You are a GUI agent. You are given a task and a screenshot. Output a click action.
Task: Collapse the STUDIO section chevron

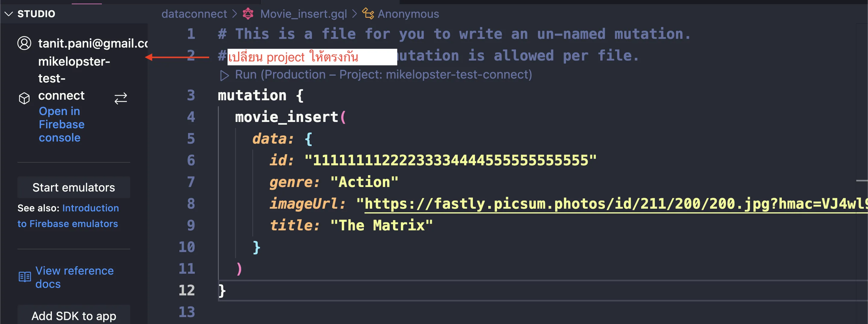(x=8, y=14)
